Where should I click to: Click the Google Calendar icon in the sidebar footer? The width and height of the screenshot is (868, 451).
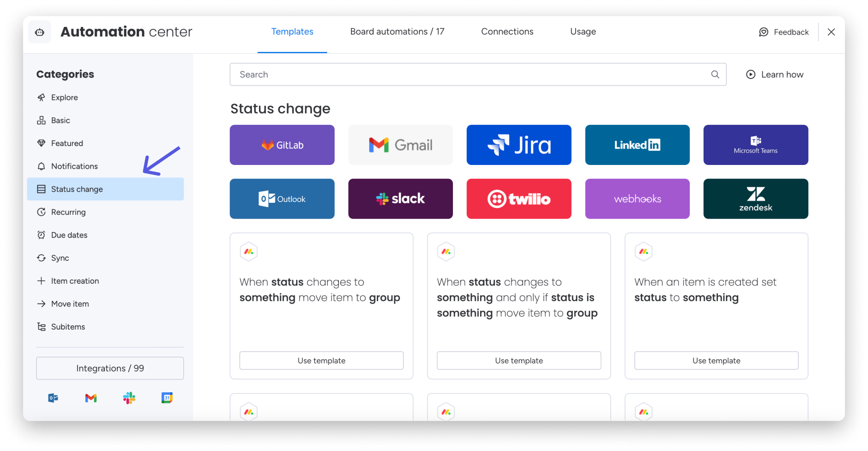pos(167,397)
